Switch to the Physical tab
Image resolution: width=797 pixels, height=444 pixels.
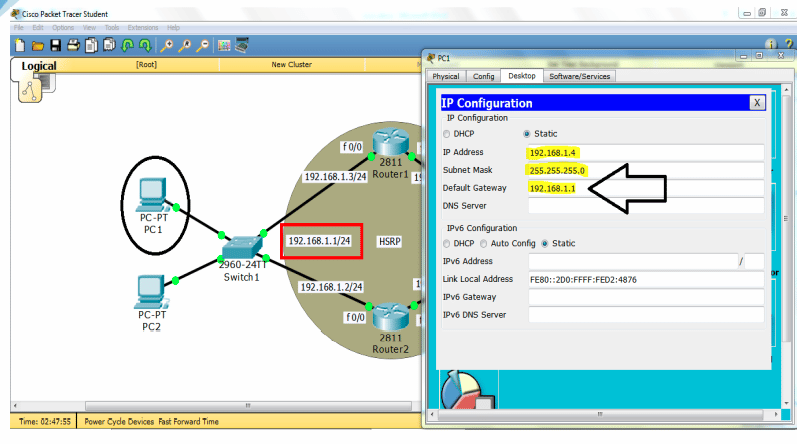pyautogui.click(x=446, y=76)
